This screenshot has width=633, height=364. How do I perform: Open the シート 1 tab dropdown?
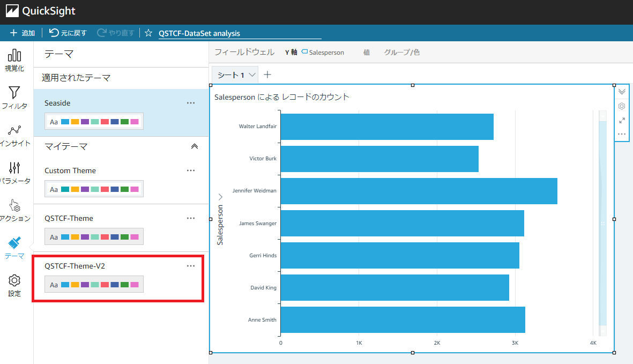pos(252,75)
